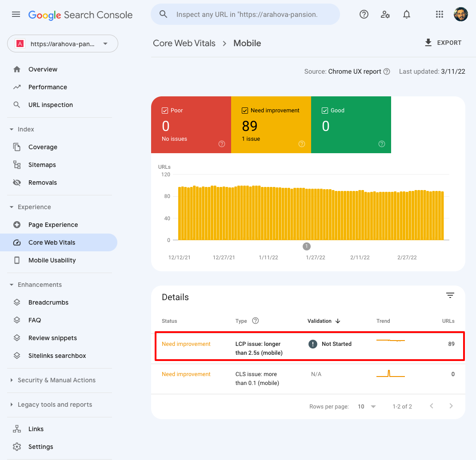Click the Performance trend icon

pyautogui.click(x=17, y=87)
